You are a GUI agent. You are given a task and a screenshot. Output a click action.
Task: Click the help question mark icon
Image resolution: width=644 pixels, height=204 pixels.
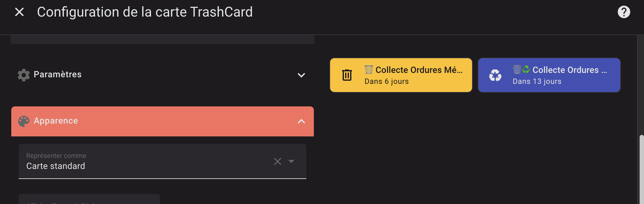pos(624,12)
